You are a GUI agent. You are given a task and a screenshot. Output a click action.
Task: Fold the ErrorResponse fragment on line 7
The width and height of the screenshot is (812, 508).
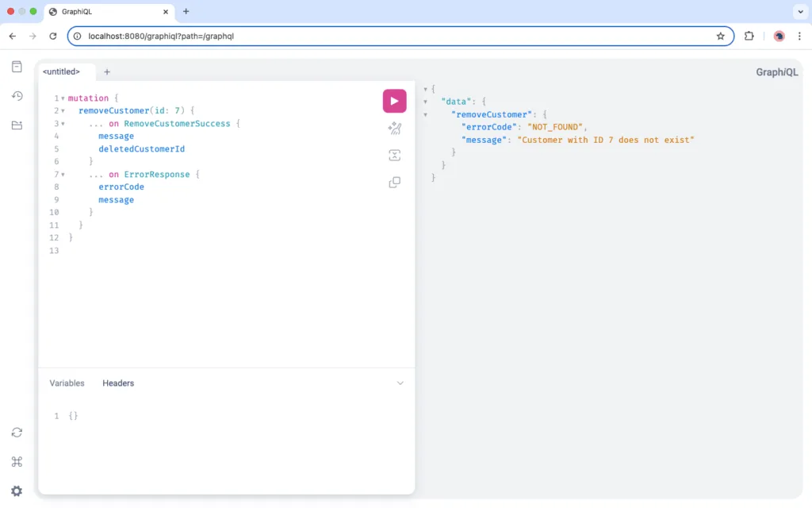point(63,175)
